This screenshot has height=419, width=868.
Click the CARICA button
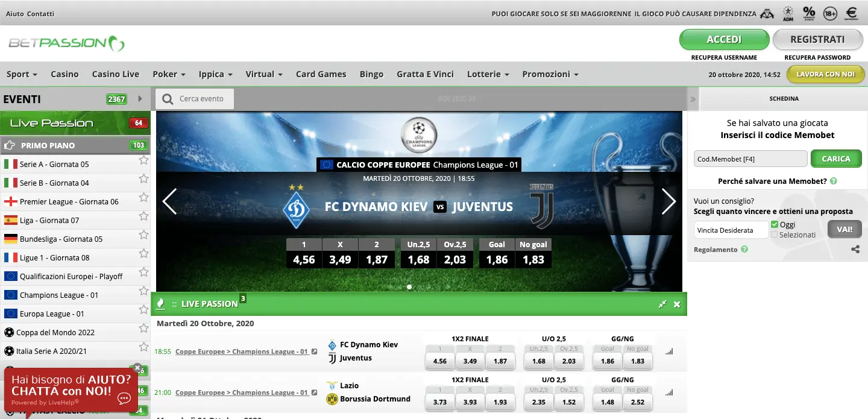pos(836,159)
